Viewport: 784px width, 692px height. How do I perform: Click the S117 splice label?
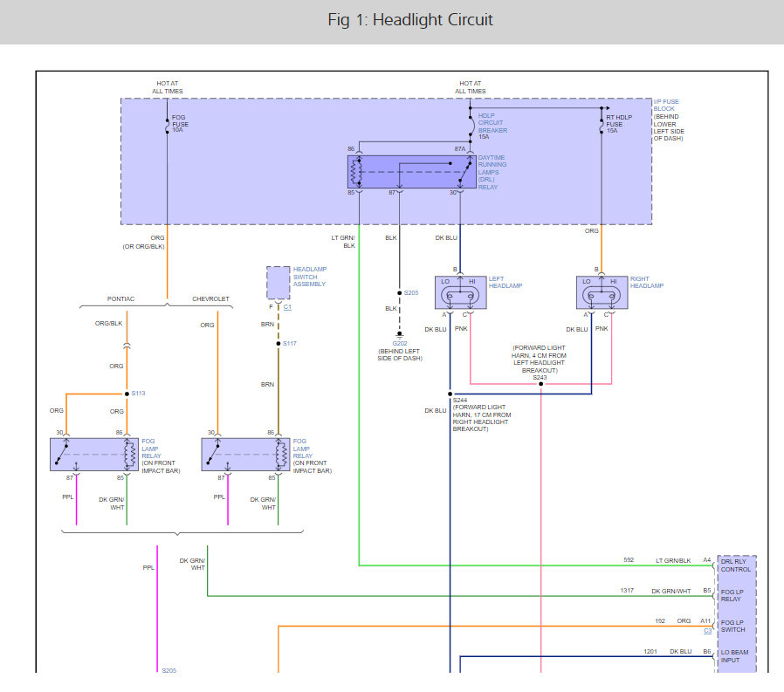pos(290,343)
